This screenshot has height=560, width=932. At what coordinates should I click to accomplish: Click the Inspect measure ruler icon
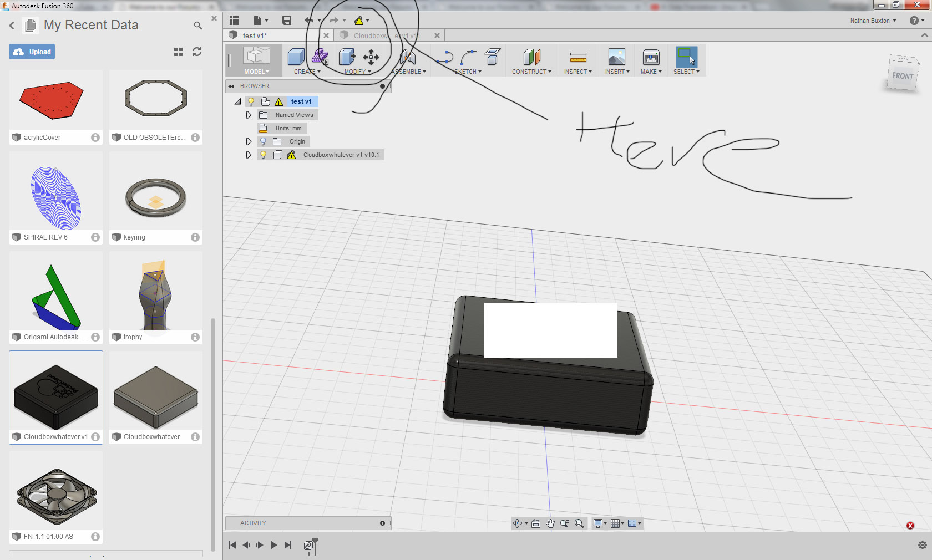pyautogui.click(x=578, y=57)
